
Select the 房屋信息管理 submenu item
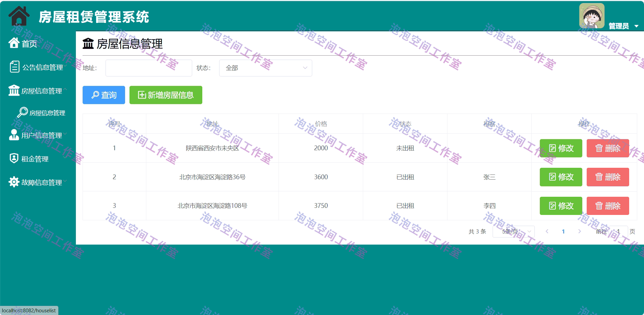click(38, 113)
